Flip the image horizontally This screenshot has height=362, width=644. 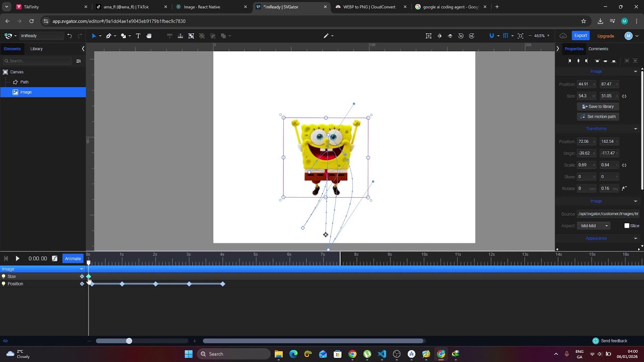point(439,36)
